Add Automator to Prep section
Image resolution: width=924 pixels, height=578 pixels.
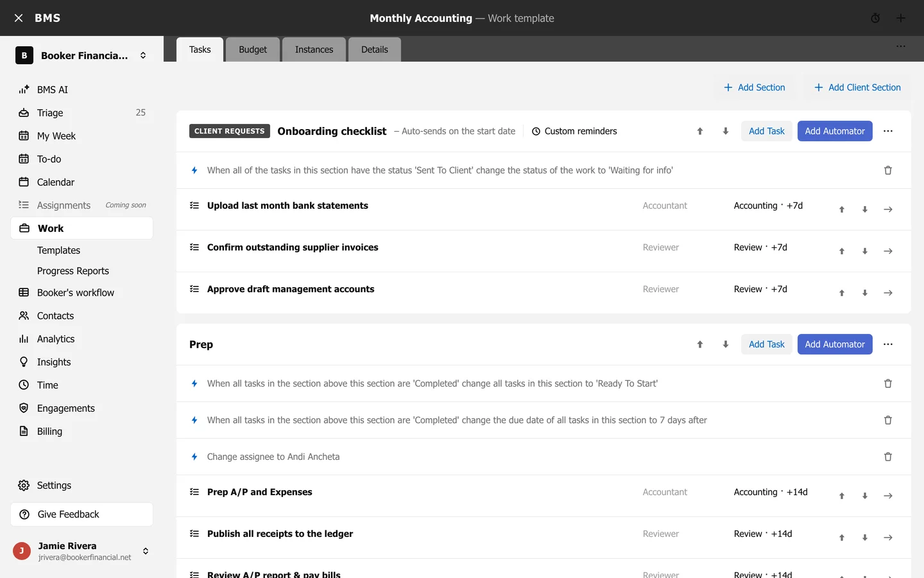point(835,344)
